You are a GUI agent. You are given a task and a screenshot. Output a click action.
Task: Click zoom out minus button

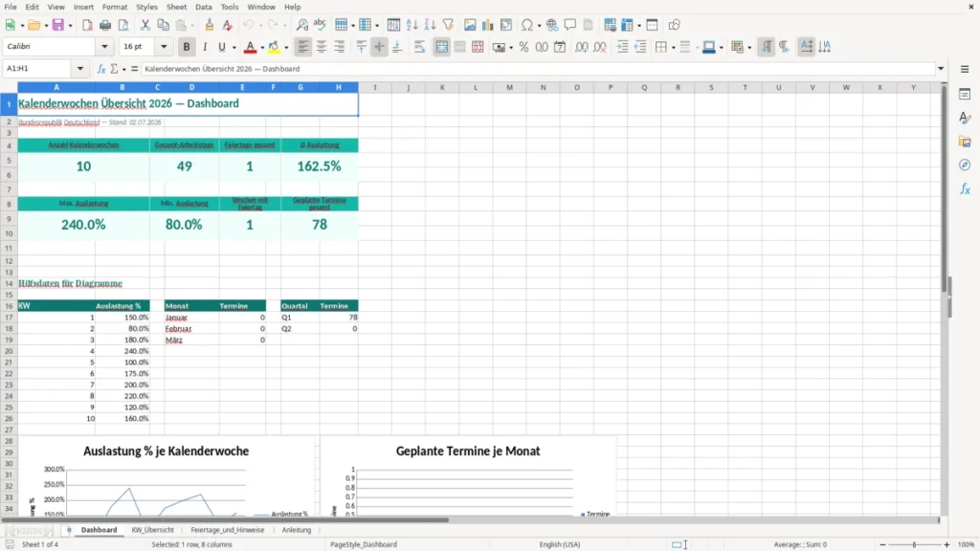[x=882, y=544]
